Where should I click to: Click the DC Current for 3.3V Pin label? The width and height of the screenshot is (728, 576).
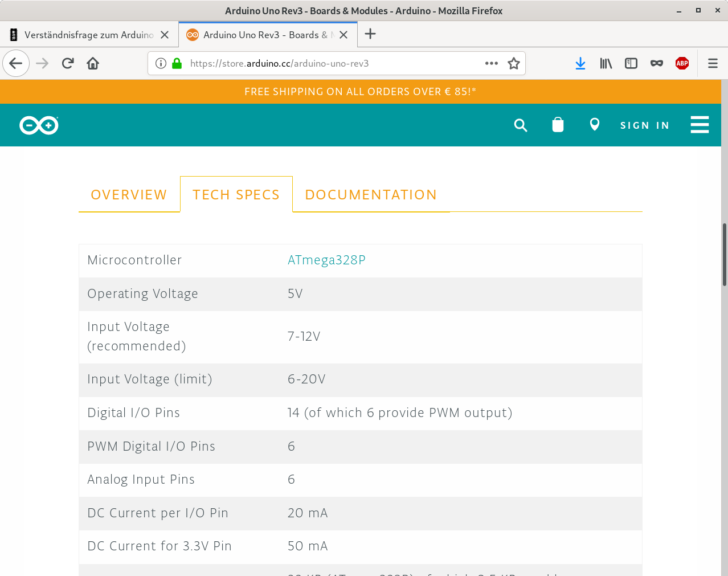[x=159, y=546]
